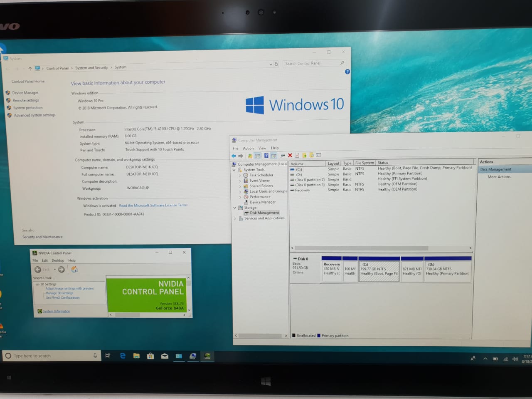Open System protection link
The height and width of the screenshot is (399, 532).
[x=28, y=108]
